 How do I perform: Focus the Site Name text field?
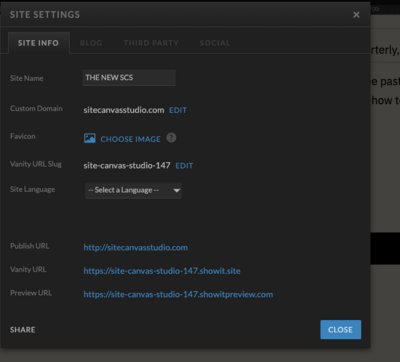point(129,78)
